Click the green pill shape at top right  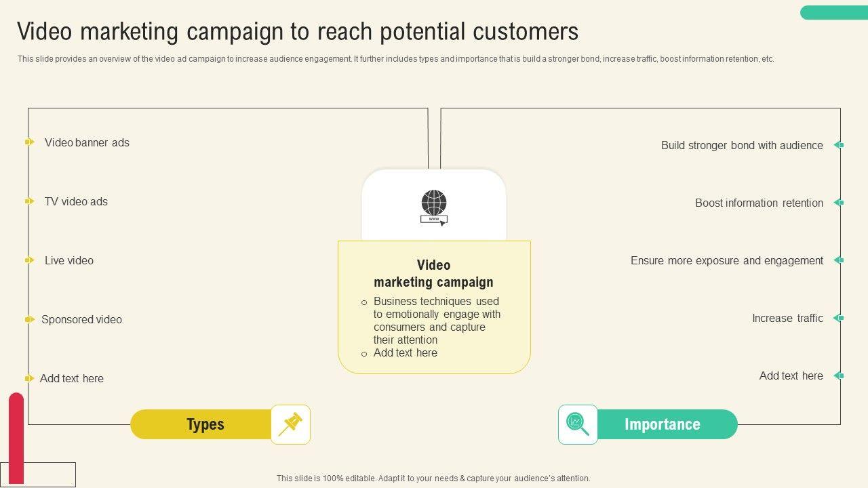tap(833, 13)
